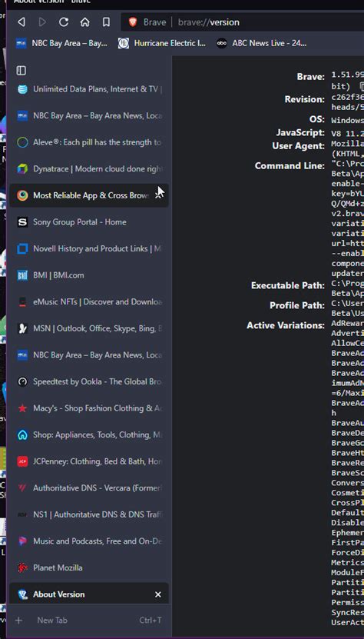Close the About Version tab
Screen dimensions: 364x639
pyautogui.click(x=158, y=594)
